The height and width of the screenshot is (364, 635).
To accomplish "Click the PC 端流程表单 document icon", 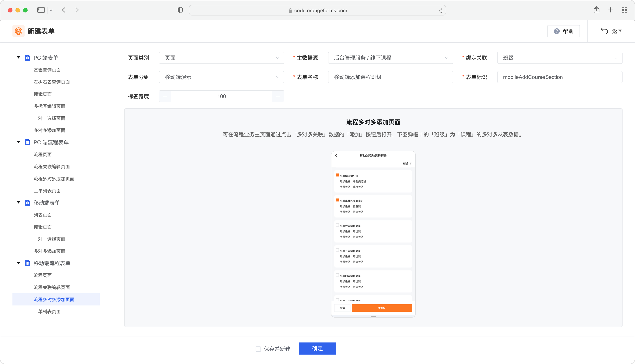I will (x=28, y=142).
